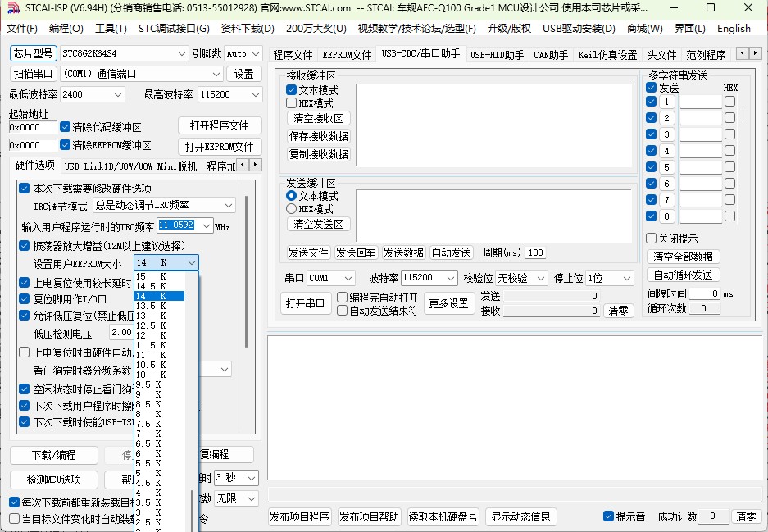Enable receive buffer HEX模式 checkbox
768x532 pixels.
pos(292,102)
